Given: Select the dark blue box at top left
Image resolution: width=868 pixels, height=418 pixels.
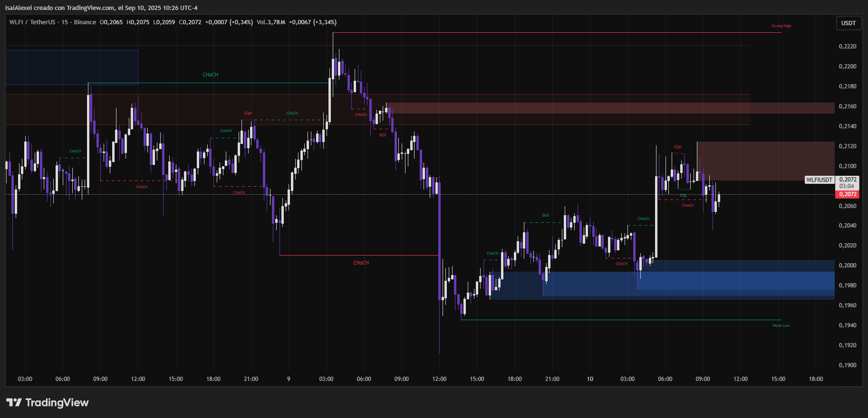Looking at the screenshot, I should click(71, 67).
